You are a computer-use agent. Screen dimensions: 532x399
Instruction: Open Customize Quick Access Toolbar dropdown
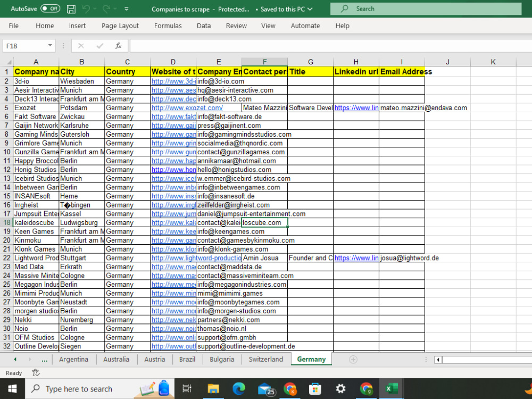click(x=126, y=9)
